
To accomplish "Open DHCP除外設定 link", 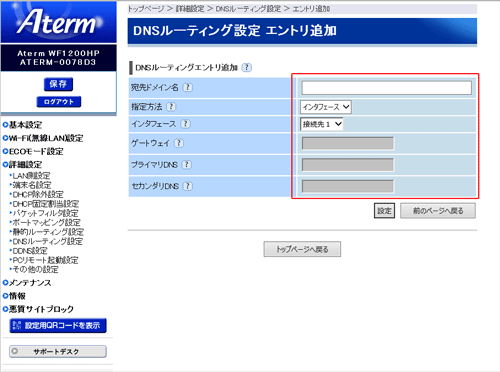I will [x=37, y=194].
